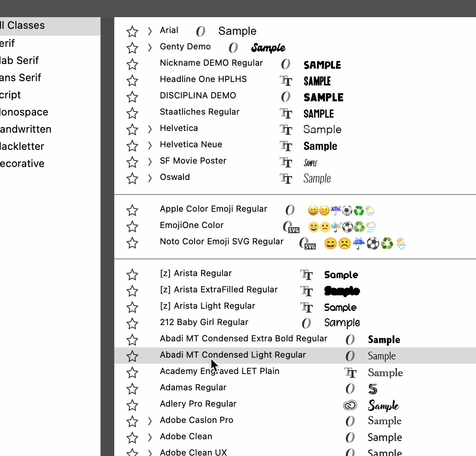Choose Apple Color Emoji Regular font
The width and height of the screenshot is (476, 456).
point(214,209)
